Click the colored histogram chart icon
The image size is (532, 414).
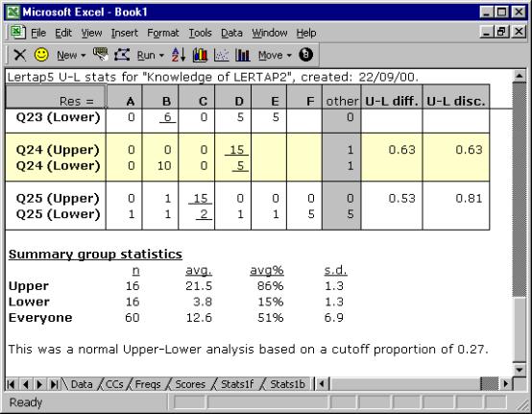(x=200, y=55)
